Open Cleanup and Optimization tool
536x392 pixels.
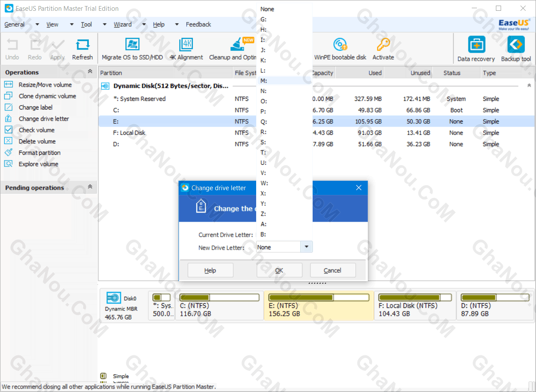(233, 49)
